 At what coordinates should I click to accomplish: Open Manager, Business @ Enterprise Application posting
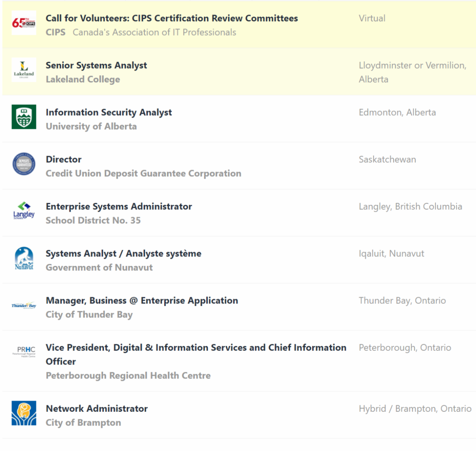click(x=142, y=301)
